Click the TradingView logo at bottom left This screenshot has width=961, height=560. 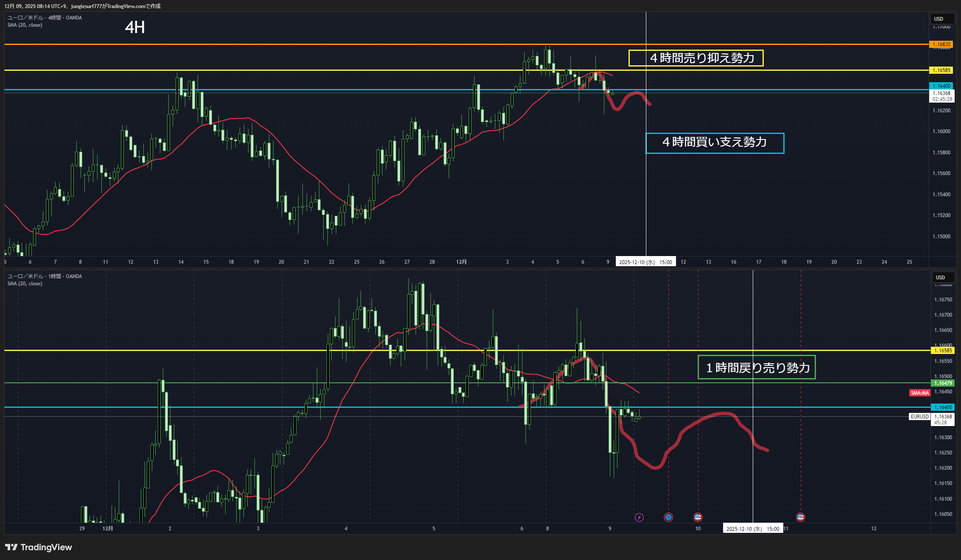coord(39,547)
